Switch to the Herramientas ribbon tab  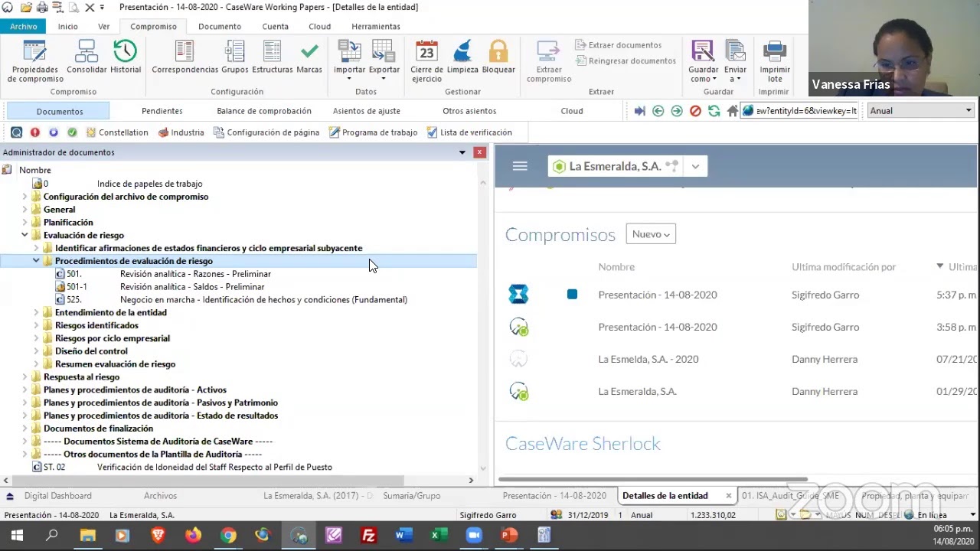[376, 26]
